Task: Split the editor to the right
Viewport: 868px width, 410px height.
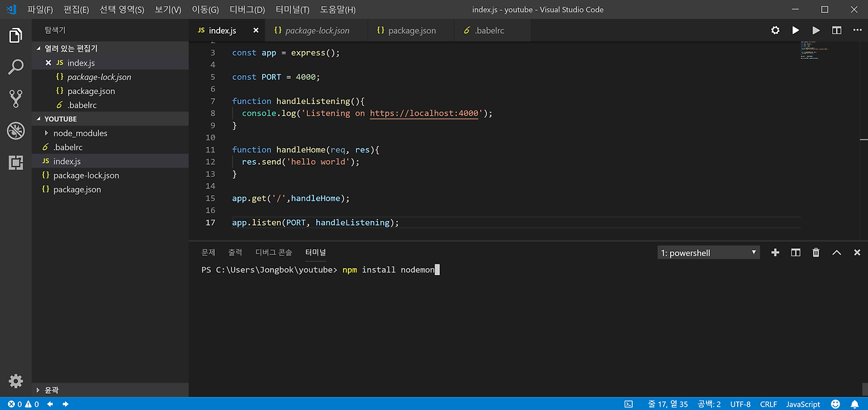Action: pyautogui.click(x=837, y=30)
